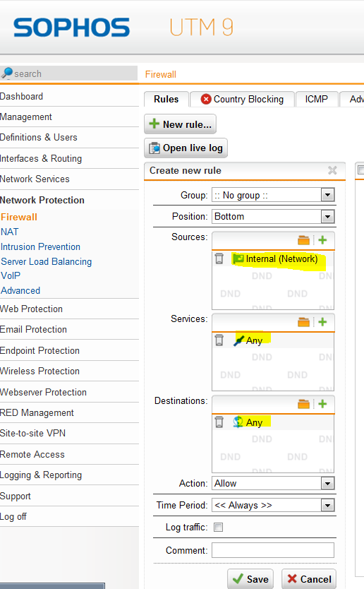The image size is (364, 589).
Task: Enable the Log traffic checkbox
Action: tap(219, 528)
